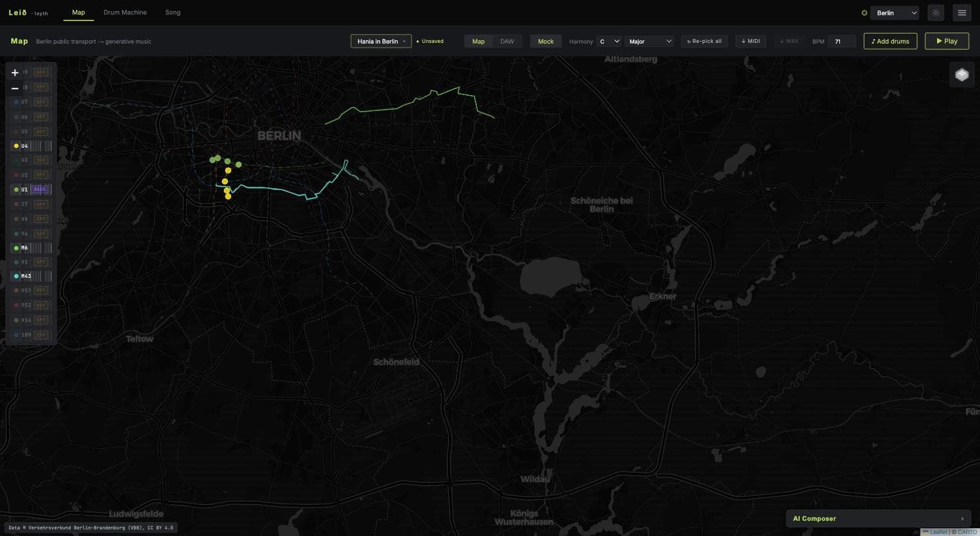The width and height of the screenshot is (980, 536).
Task: Enable the 957 line OFF toggle
Action: (41, 290)
